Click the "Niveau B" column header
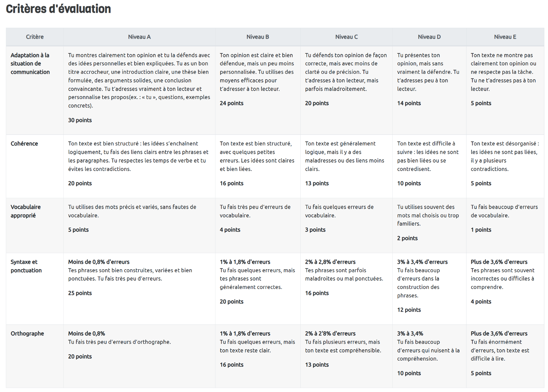The height and width of the screenshot is (392, 548). pyautogui.click(x=258, y=37)
